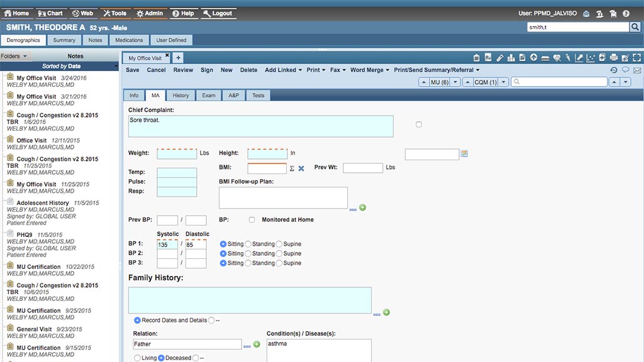Screen dimensions: 644x362
Task: Open the A&P tab
Action: coord(234,96)
